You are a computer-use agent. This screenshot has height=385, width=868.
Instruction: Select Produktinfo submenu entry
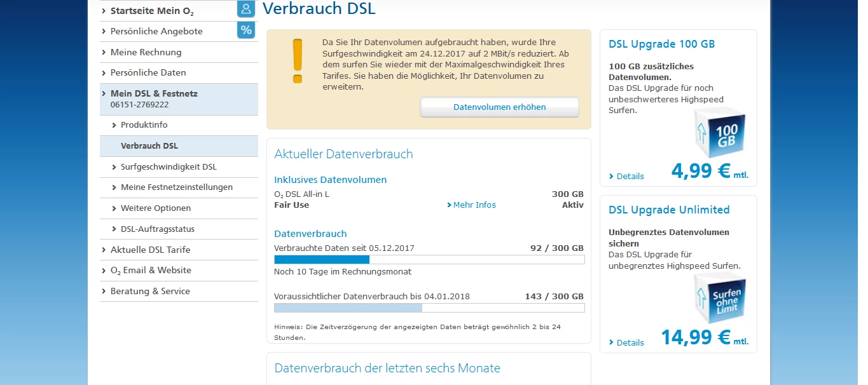tap(179, 125)
